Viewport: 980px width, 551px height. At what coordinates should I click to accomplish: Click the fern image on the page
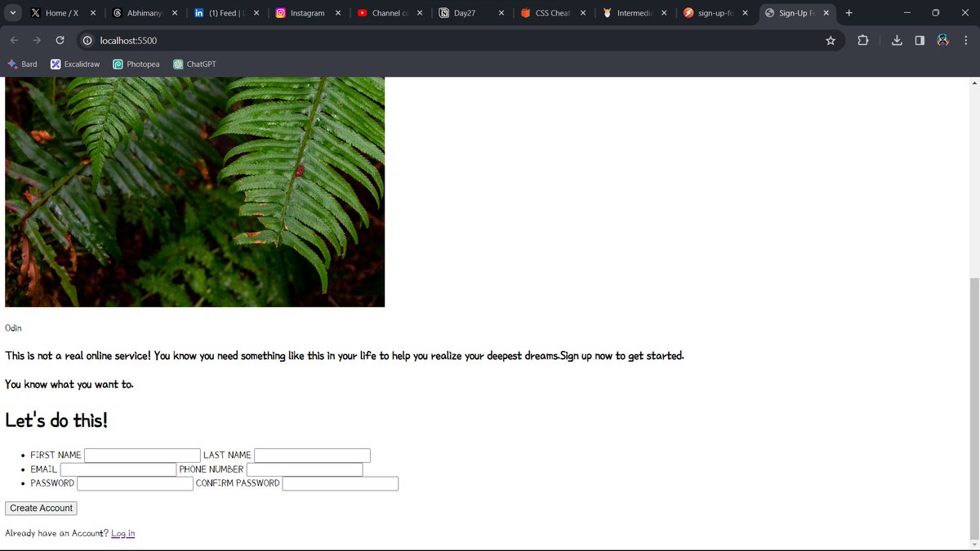pos(194,192)
